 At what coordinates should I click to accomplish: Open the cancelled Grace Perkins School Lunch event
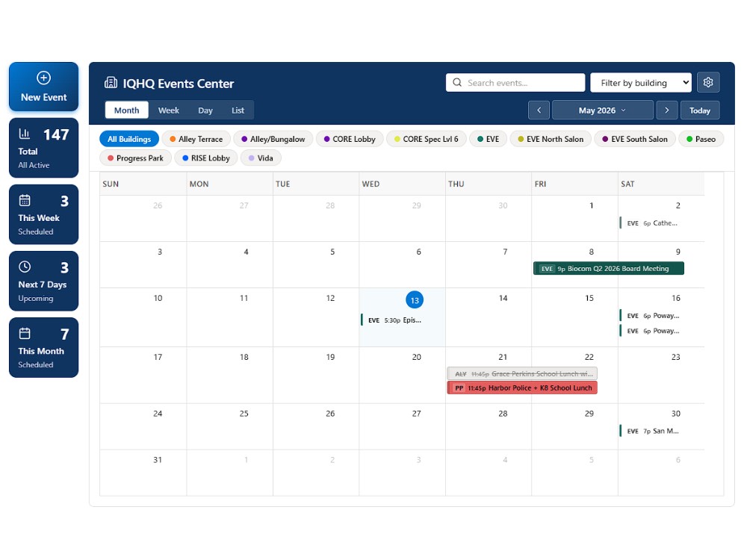coord(522,374)
